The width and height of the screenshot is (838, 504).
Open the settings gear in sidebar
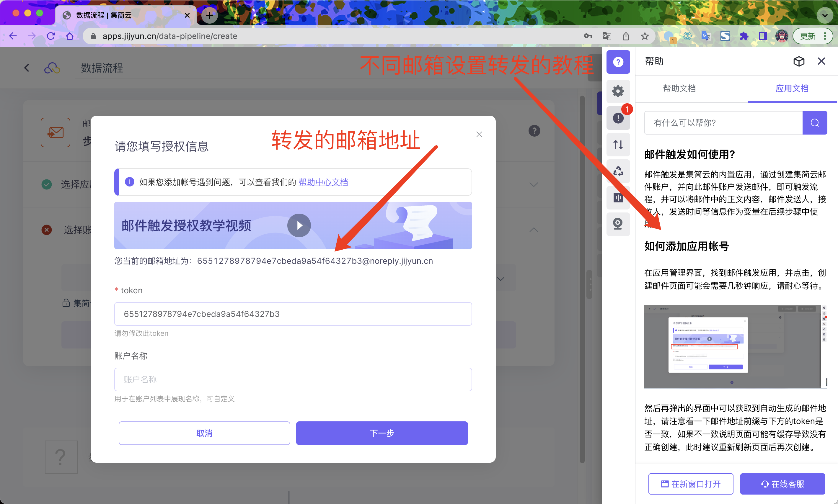coord(618,91)
